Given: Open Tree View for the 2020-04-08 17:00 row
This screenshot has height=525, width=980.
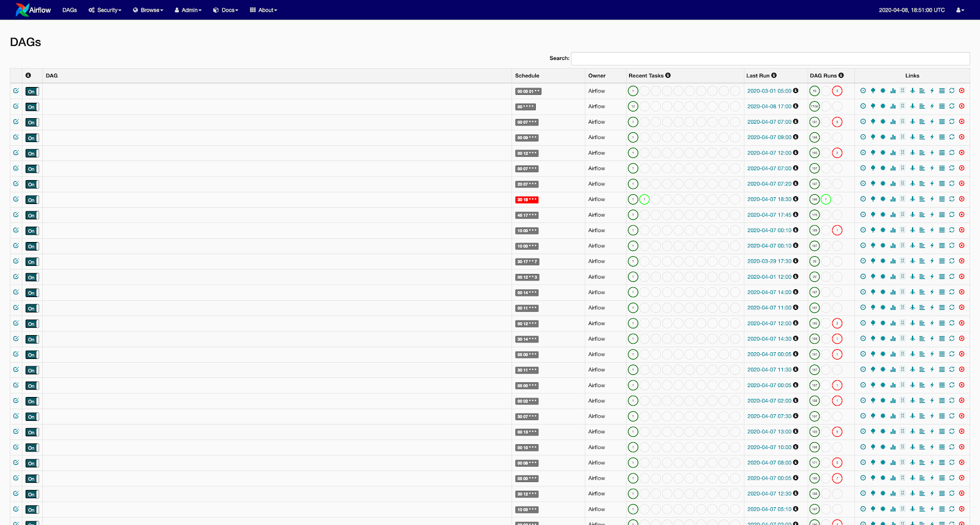Looking at the screenshot, I should (x=873, y=106).
